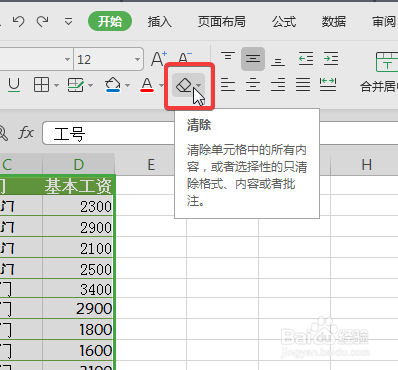Image resolution: width=398 pixels, height=370 pixels.
Task: Decrease font size with A- icon
Action: [x=185, y=59]
